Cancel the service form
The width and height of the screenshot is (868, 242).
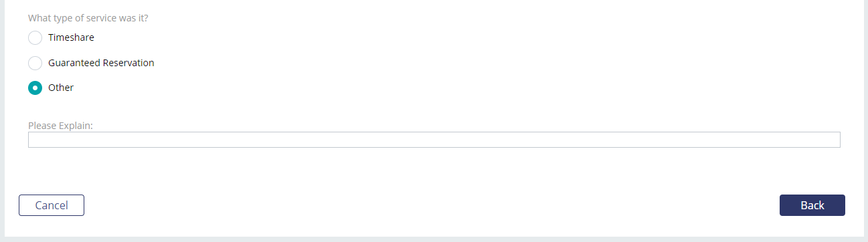pyautogui.click(x=52, y=205)
